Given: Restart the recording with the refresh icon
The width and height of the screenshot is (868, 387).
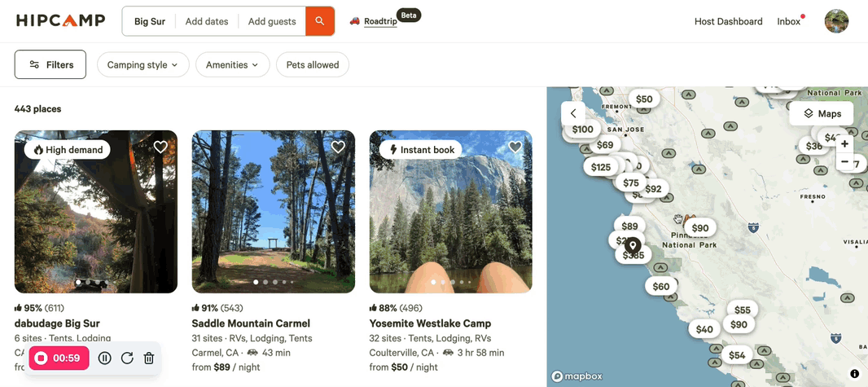Looking at the screenshot, I should pos(127,358).
